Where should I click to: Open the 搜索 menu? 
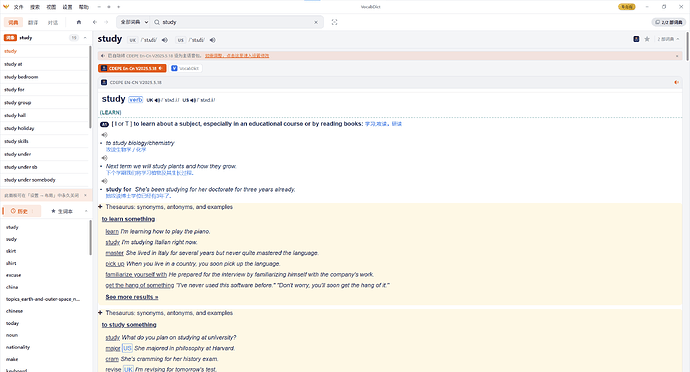pos(35,7)
